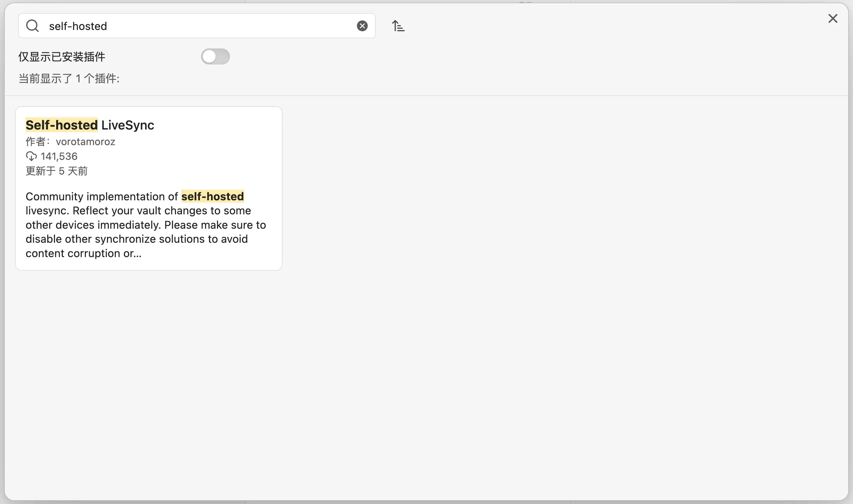The height and width of the screenshot is (504, 853).
Task: Select the self-hosted text in the search input
Action: pyautogui.click(x=78, y=26)
